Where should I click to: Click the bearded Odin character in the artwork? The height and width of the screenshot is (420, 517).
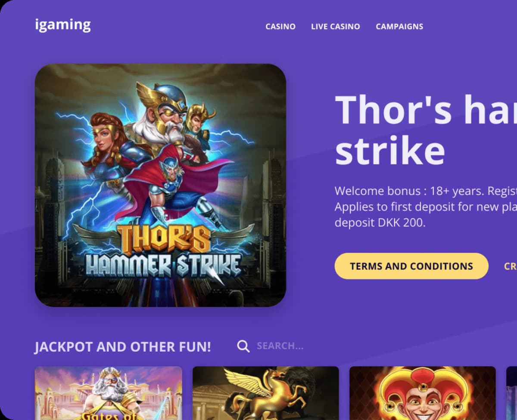[162, 116]
